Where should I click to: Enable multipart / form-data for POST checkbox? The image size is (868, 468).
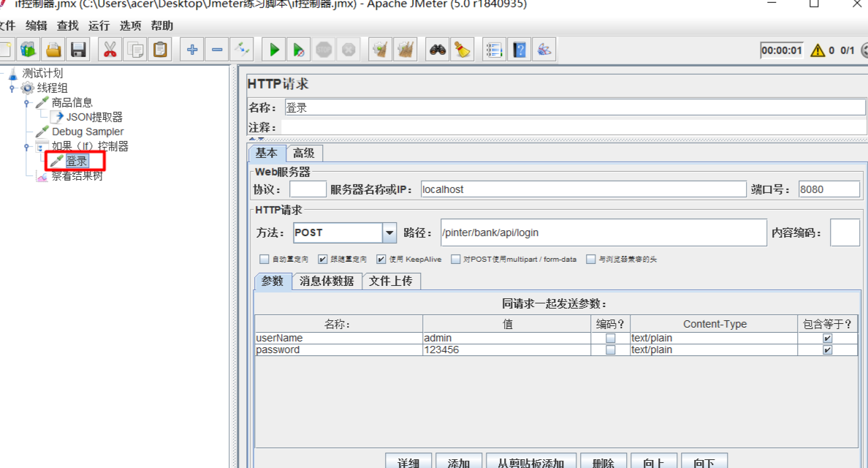pyautogui.click(x=456, y=259)
